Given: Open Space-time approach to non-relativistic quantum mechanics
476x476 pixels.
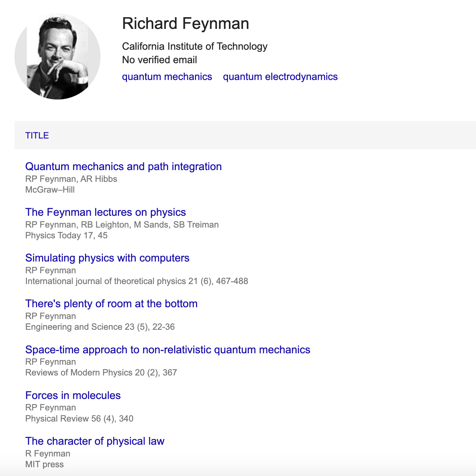Looking at the screenshot, I should (168, 350).
